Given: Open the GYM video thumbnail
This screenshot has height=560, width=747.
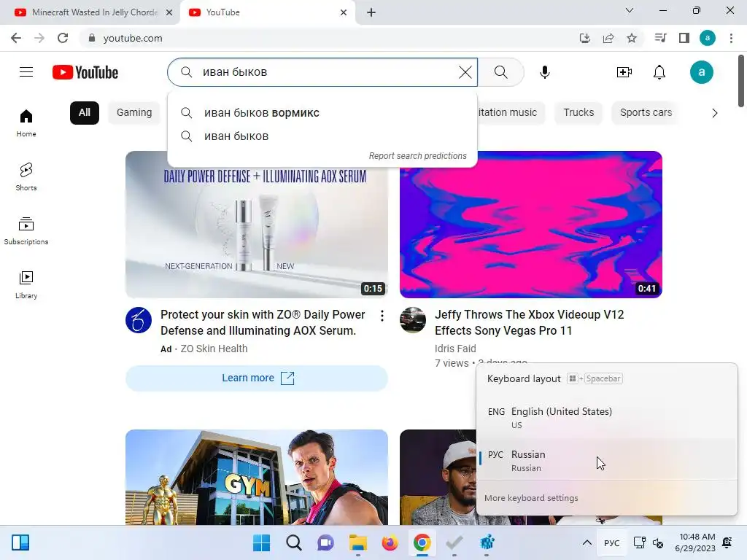Looking at the screenshot, I should click(257, 477).
